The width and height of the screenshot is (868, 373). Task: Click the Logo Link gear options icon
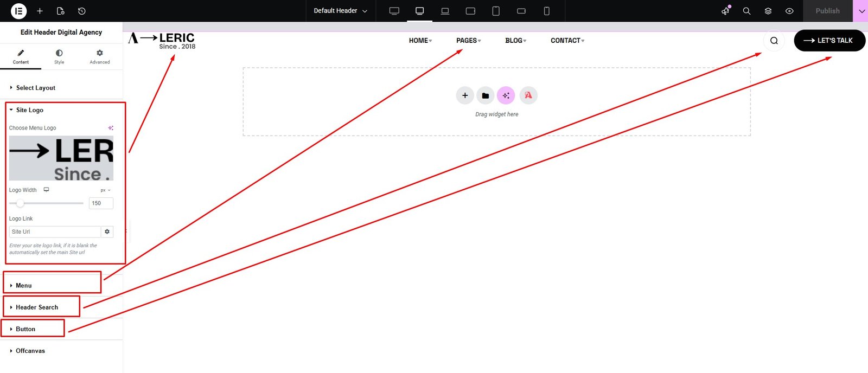107,231
